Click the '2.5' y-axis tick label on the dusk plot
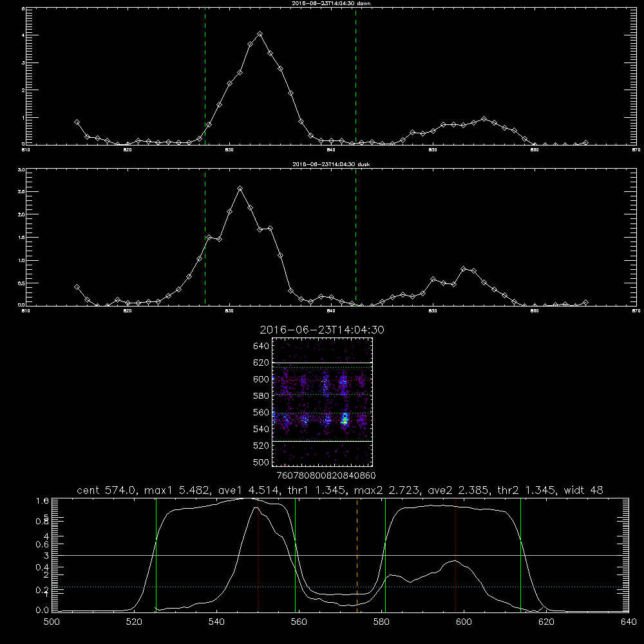Screen dimensions: 644x644 point(21,192)
